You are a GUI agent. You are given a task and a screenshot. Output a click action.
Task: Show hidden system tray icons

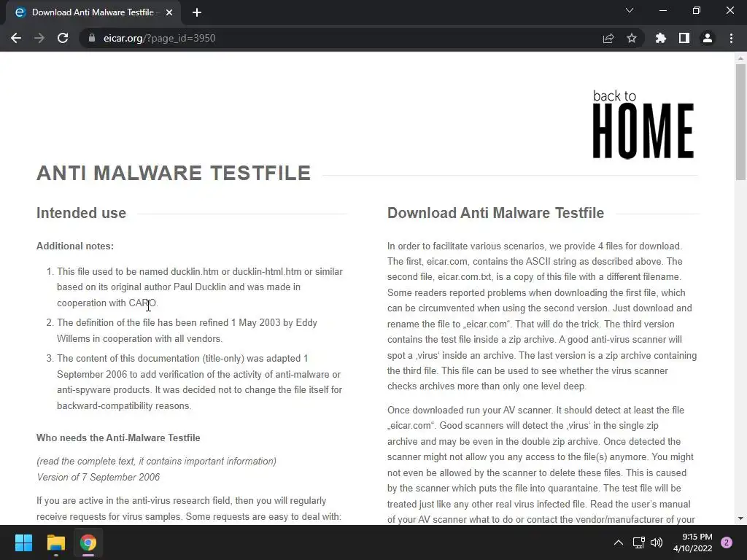(x=619, y=542)
